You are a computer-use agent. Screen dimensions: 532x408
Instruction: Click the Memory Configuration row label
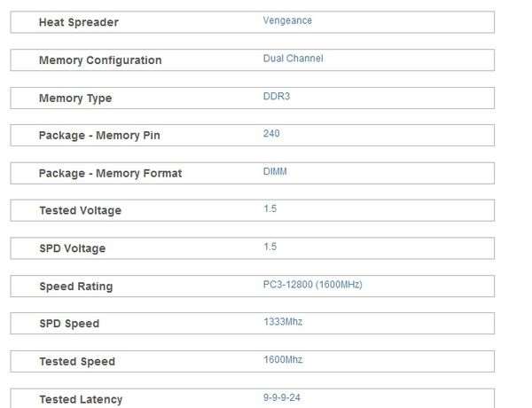tap(100, 60)
